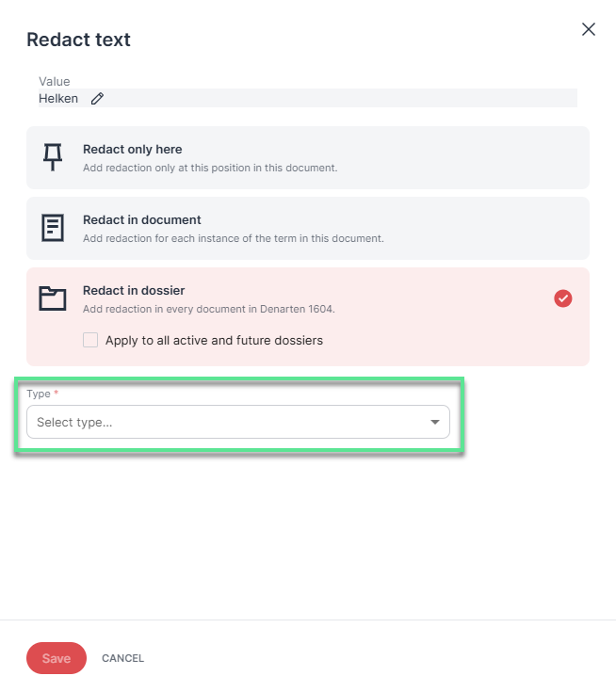Click the Denarten 1604 dossier description text

[209, 309]
